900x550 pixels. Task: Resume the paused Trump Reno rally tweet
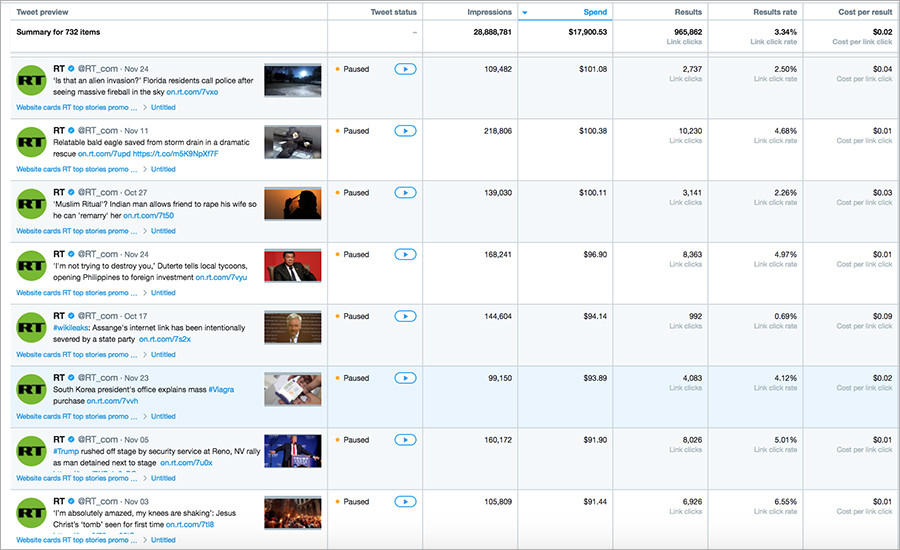click(405, 440)
